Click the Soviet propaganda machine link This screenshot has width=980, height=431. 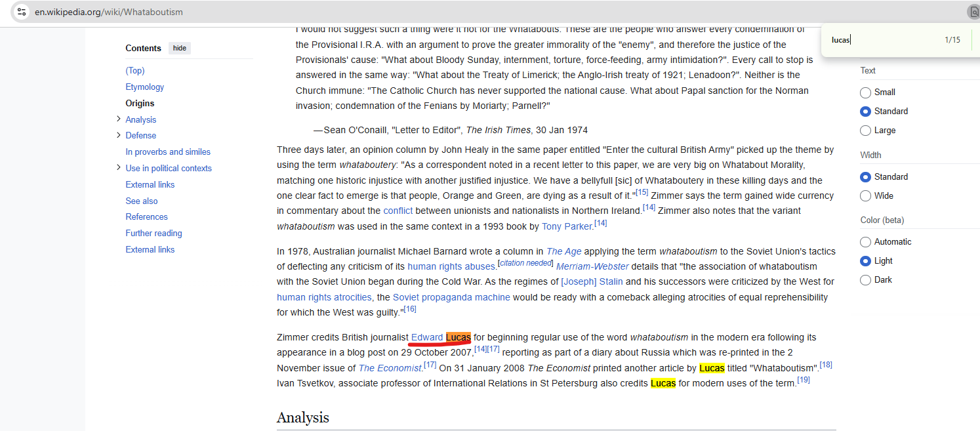(451, 297)
